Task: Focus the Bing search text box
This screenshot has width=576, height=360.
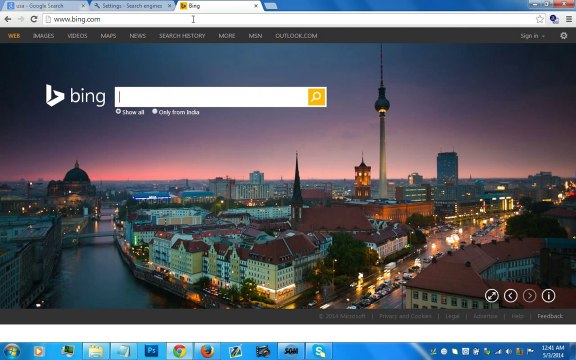Action: pyautogui.click(x=212, y=97)
